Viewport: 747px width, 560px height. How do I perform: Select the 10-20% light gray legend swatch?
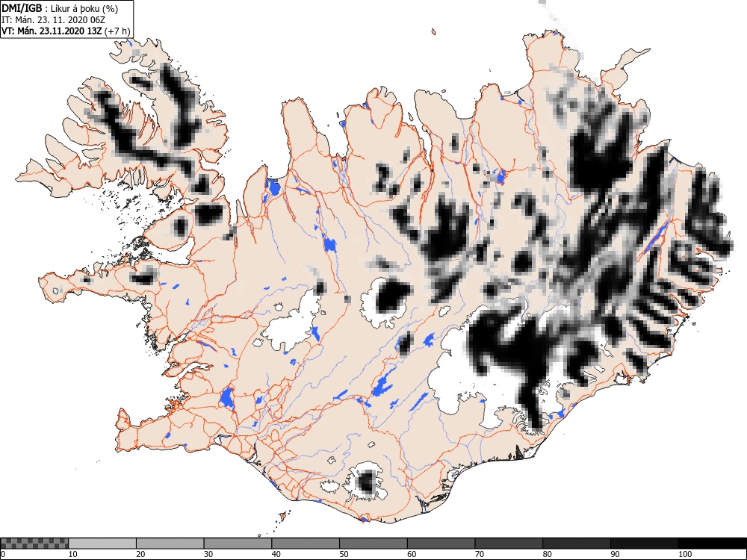coord(102,544)
